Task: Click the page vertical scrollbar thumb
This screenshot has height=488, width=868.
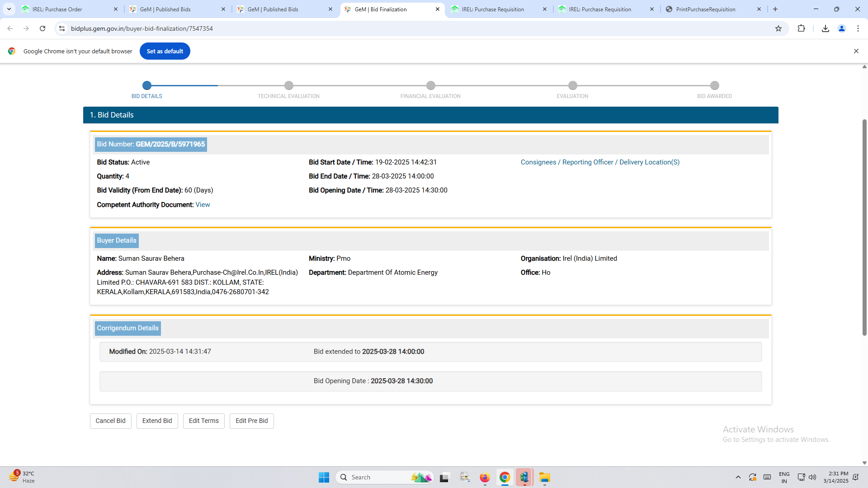Action: click(x=864, y=227)
